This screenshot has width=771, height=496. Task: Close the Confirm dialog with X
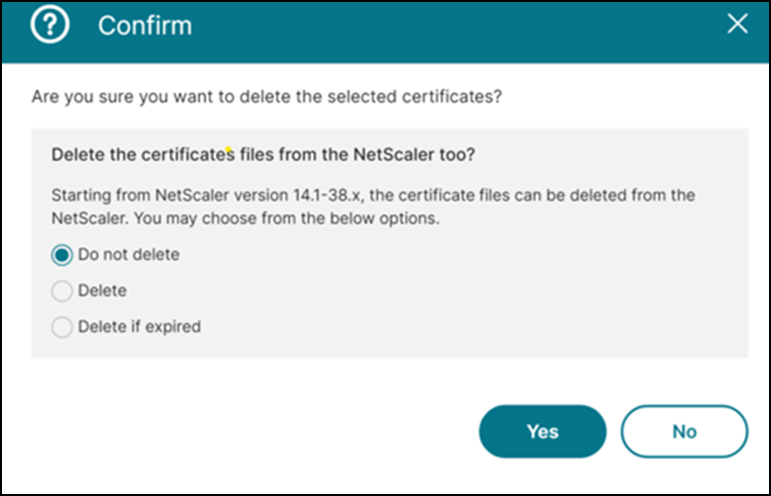[x=737, y=24]
